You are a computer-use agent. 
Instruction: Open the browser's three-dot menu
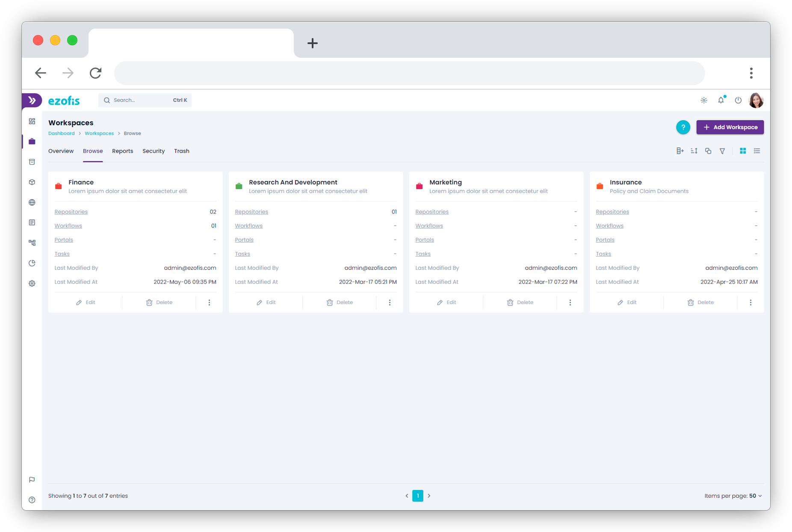(751, 73)
